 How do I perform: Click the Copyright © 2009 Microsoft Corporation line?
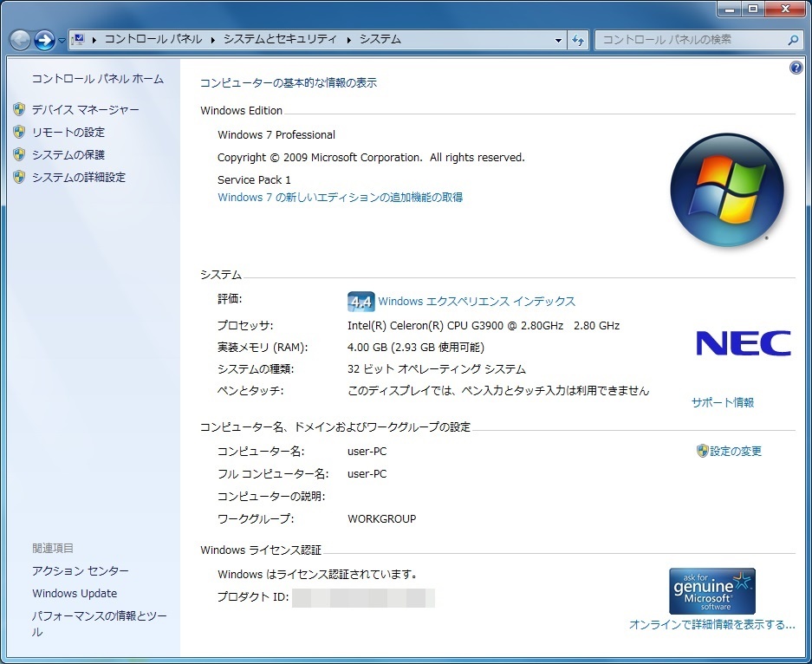[x=371, y=158]
